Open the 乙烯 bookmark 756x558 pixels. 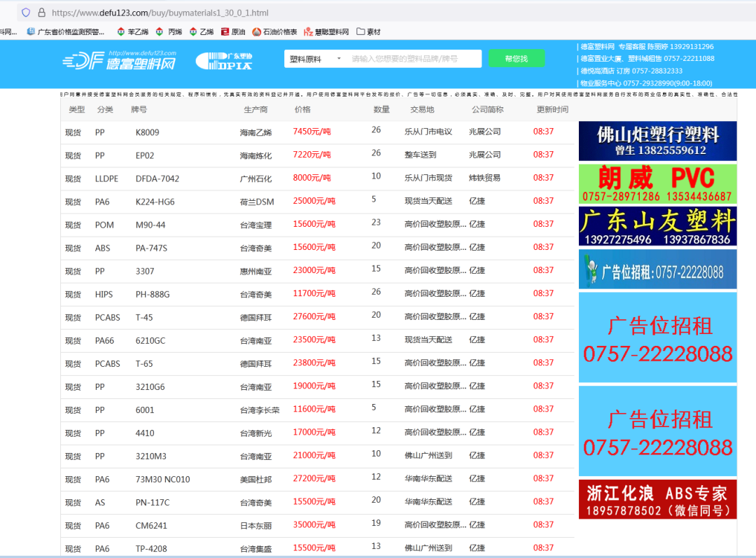(202, 32)
